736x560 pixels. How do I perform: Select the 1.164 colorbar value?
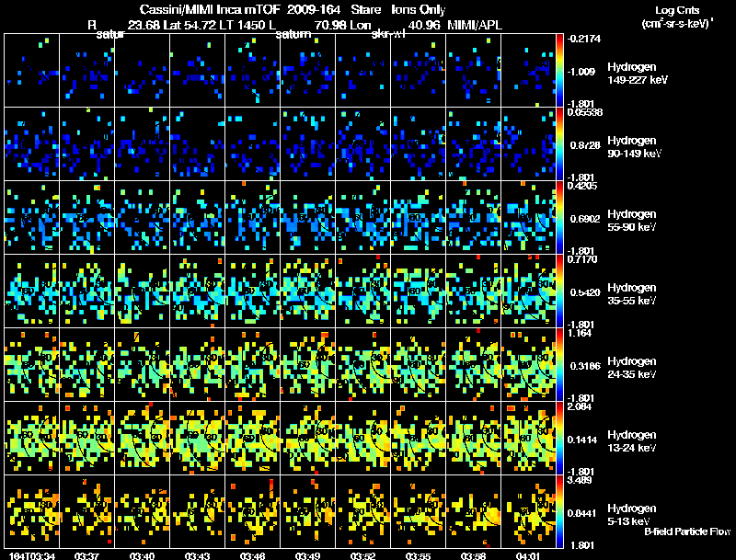tap(580, 333)
